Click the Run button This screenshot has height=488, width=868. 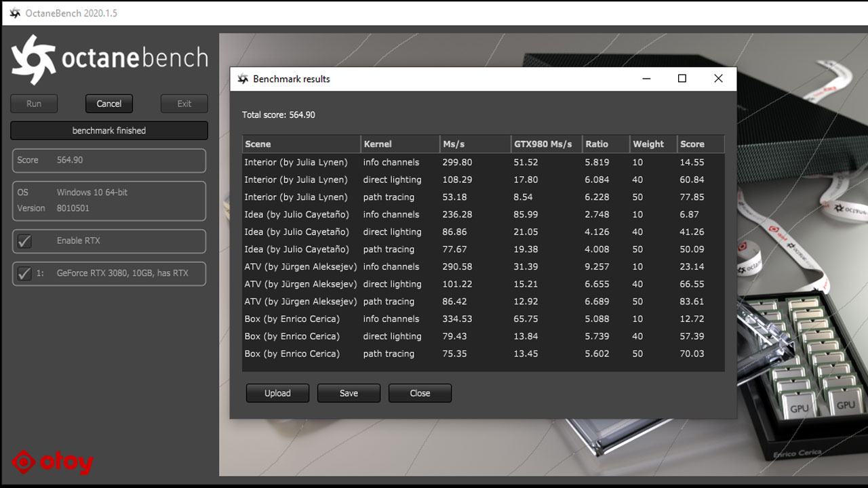(34, 104)
